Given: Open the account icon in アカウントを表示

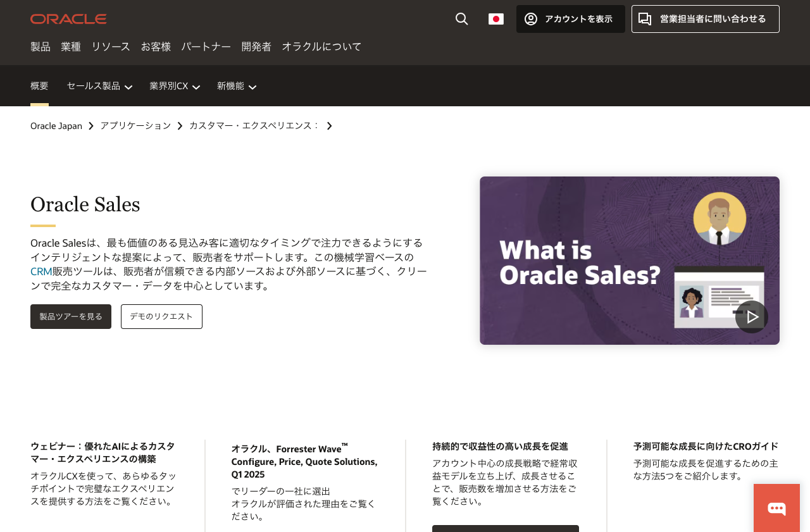Looking at the screenshot, I should coord(531,19).
